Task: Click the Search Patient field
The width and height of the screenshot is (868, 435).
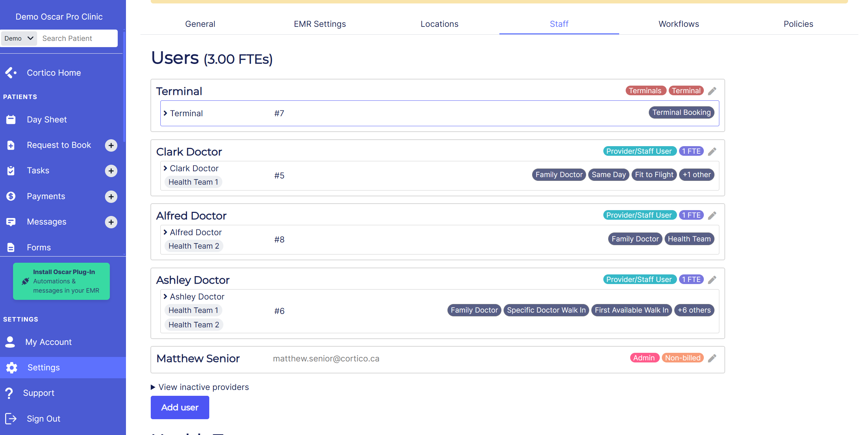Action: tap(78, 38)
